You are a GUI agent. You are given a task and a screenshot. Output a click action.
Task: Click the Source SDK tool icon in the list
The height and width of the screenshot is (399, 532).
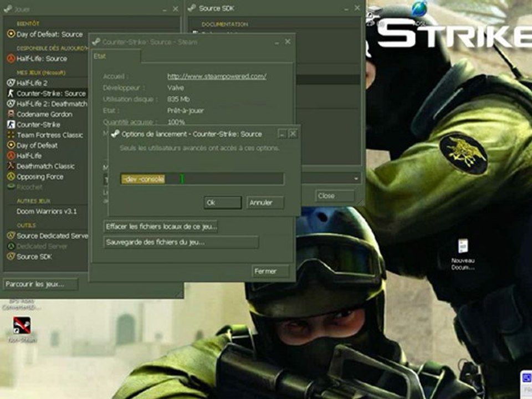click(x=11, y=257)
